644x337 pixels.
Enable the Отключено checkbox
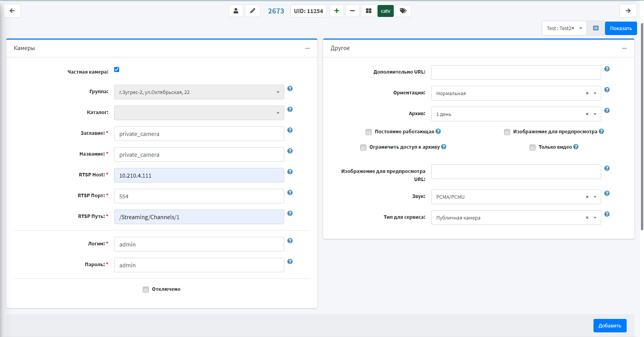coord(146,290)
